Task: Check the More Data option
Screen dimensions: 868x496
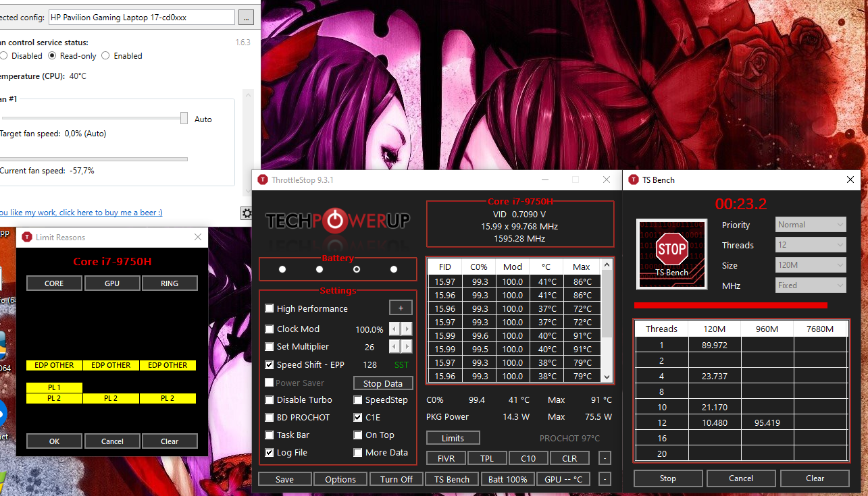Action: coord(358,453)
